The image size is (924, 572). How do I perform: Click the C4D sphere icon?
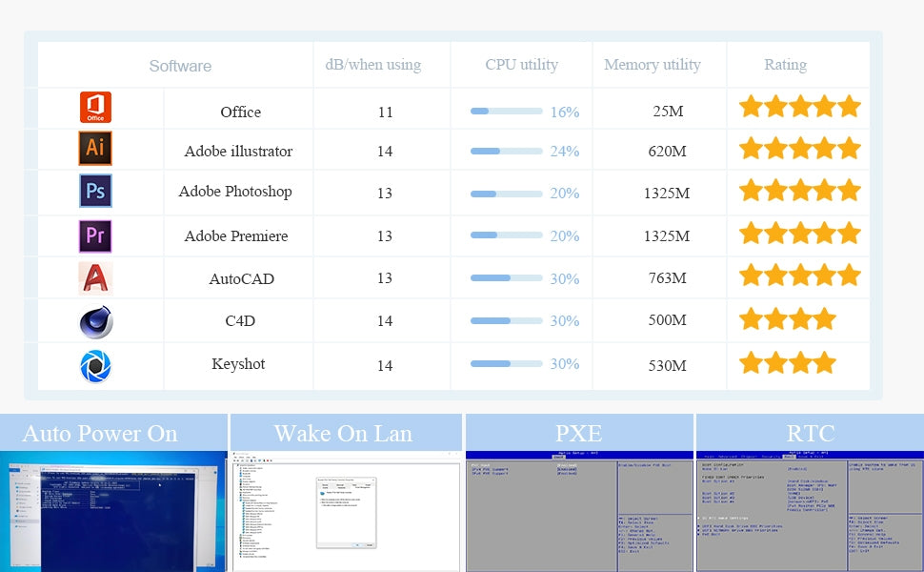click(95, 322)
